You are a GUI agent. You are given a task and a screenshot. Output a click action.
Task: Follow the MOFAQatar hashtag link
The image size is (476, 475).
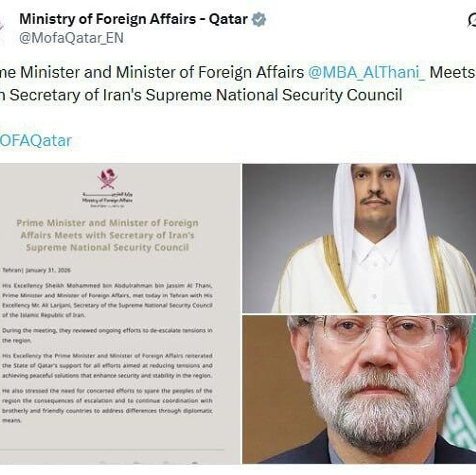tap(36, 140)
